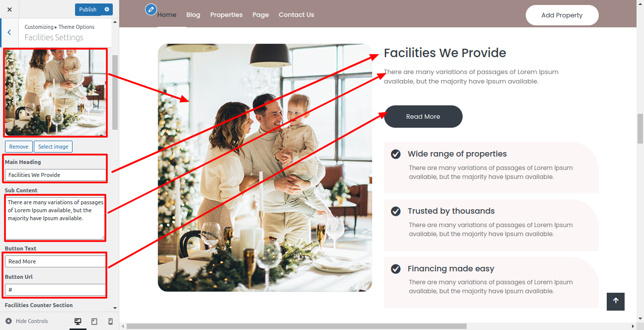The width and height of the screenshot is (644, 330).
Task: Open publish settings gear icon
Action: [x=107, y=9]
